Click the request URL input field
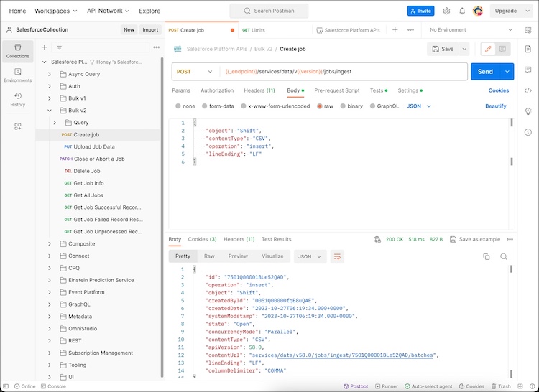Viewport: 539px width, 392px height. pyautogui.click(x=343, y=71)
